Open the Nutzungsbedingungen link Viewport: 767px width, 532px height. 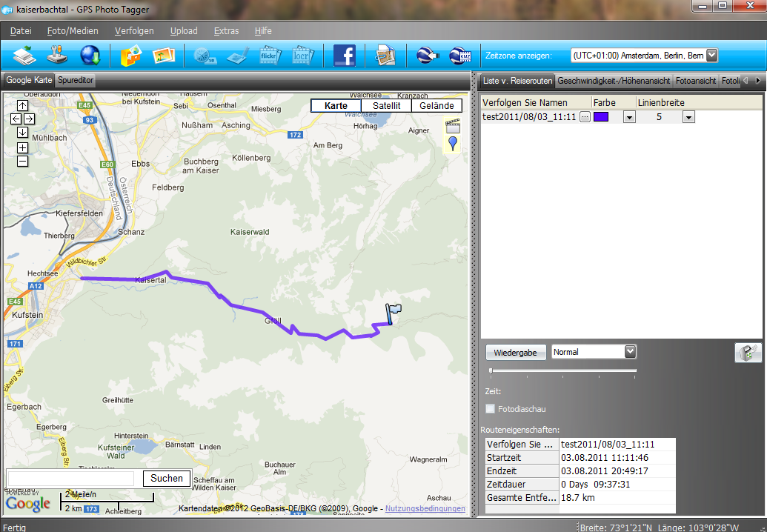[425, 508]
